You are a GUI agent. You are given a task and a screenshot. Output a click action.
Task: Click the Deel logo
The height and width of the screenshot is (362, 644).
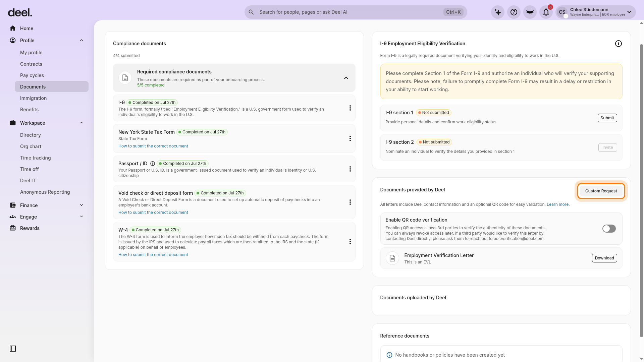point(20,13)
